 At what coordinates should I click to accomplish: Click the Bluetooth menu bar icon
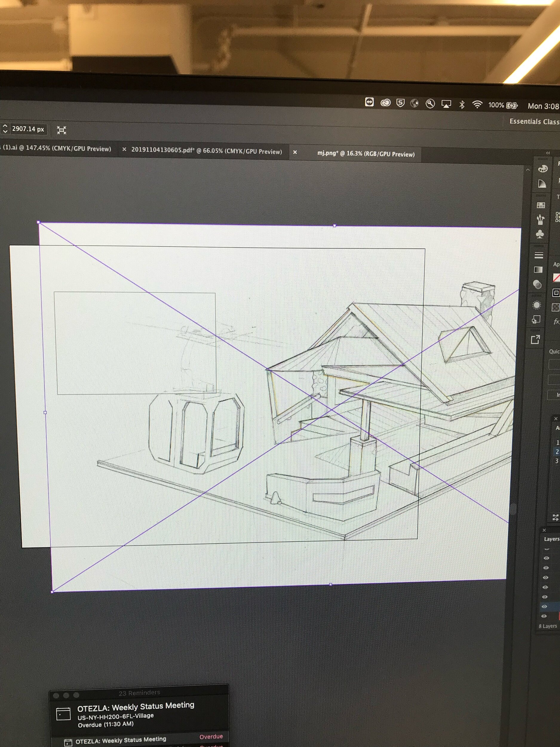coord(462,105)
